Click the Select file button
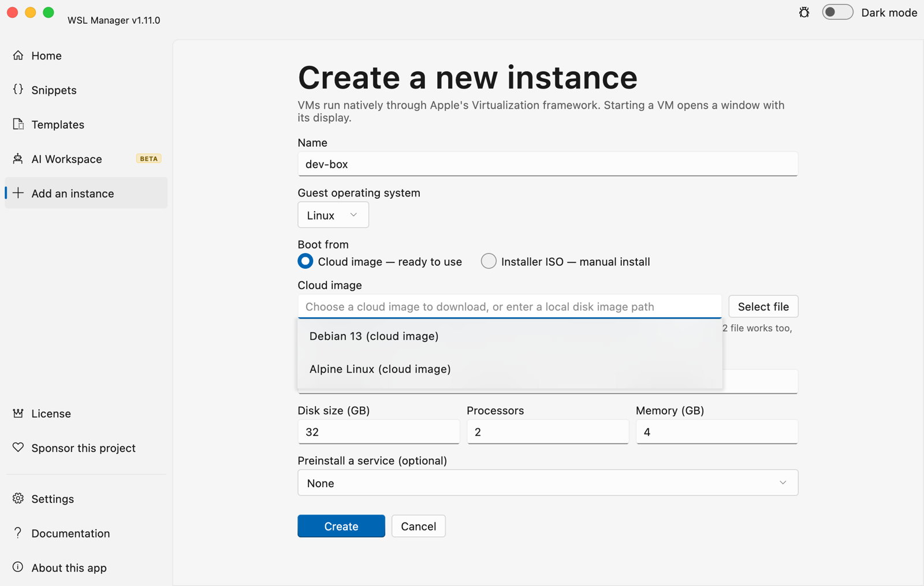 click(x=763, y=306)
